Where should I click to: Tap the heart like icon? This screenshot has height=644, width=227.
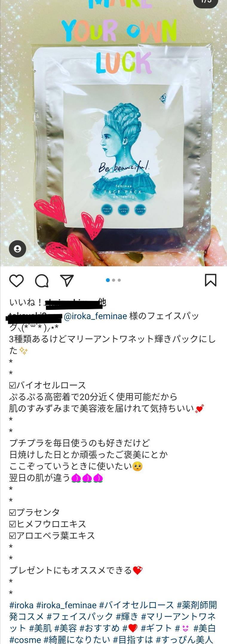coord(16,281)
